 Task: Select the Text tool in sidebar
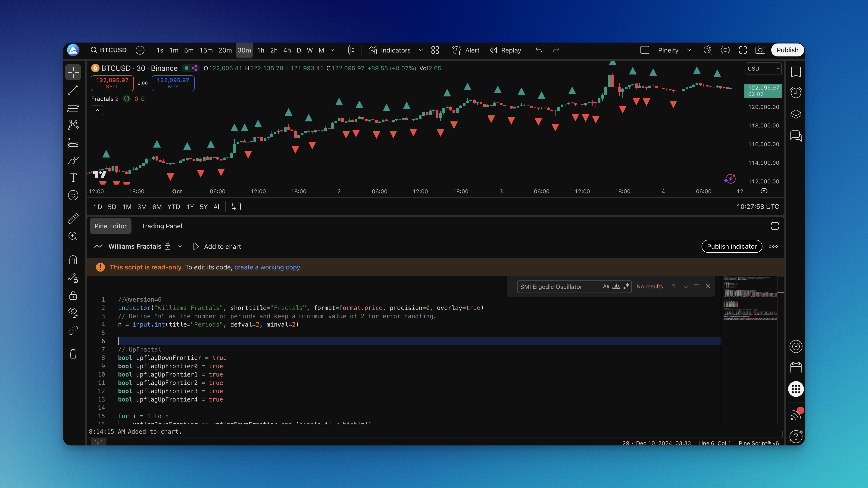73,177
